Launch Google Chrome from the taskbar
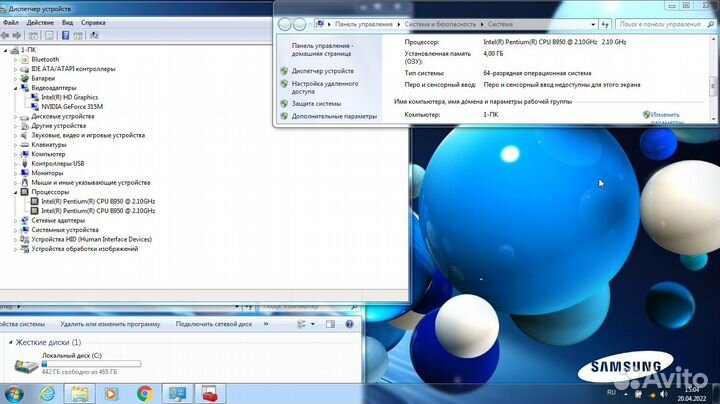The image size is (720, 404). pyautogui.click(x=144, y=393)
